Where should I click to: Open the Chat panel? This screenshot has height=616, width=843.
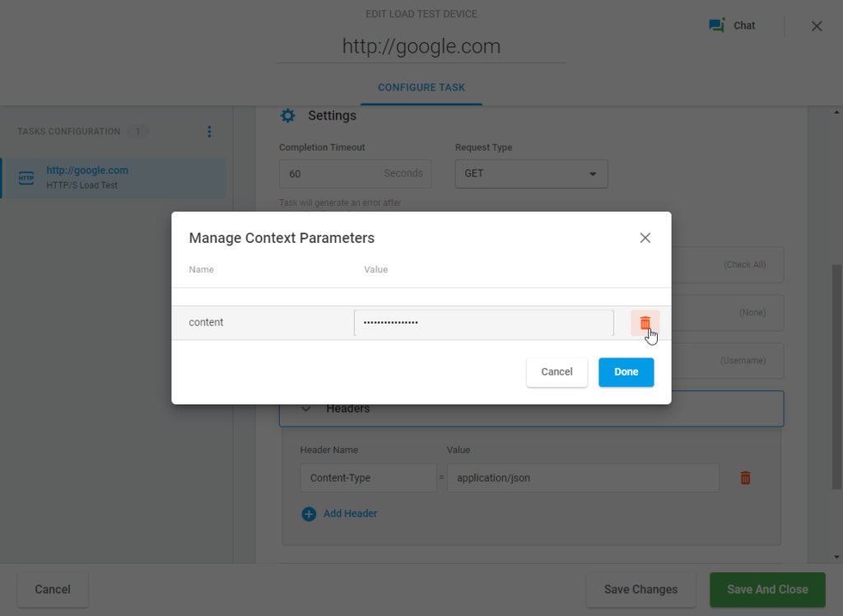[x=731, y=25]
